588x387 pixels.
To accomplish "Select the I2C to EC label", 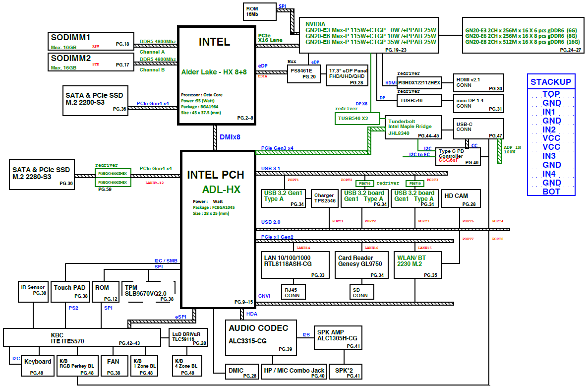I will [x=419, y=155].
